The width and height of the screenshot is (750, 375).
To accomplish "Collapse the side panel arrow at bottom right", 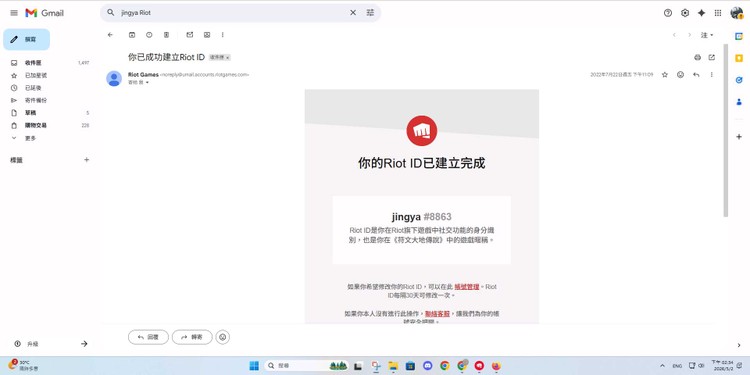I will click(x=739, y=345).
